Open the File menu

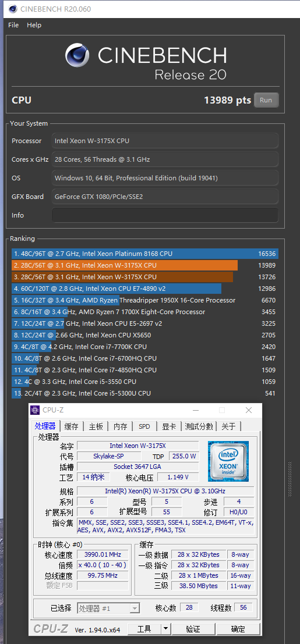coord(13,25)
